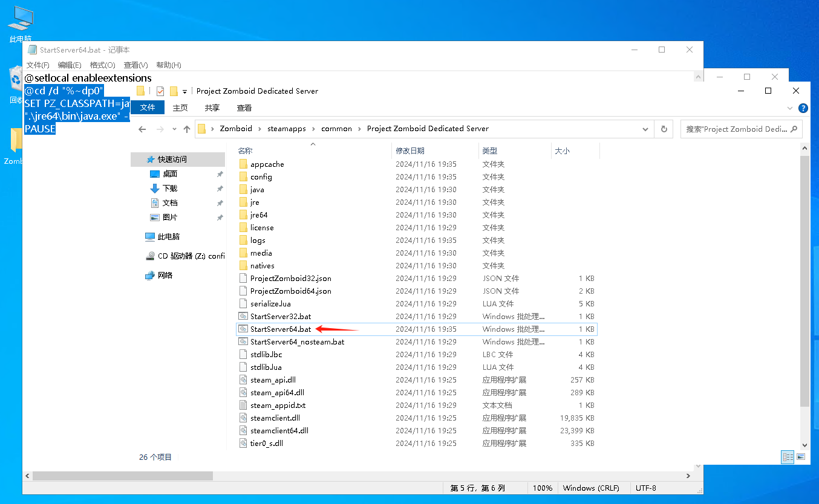Click the setlocal enableextensions line in Notepad
The height and width of the screenshot is (504, 819).
tap(88, 78)
